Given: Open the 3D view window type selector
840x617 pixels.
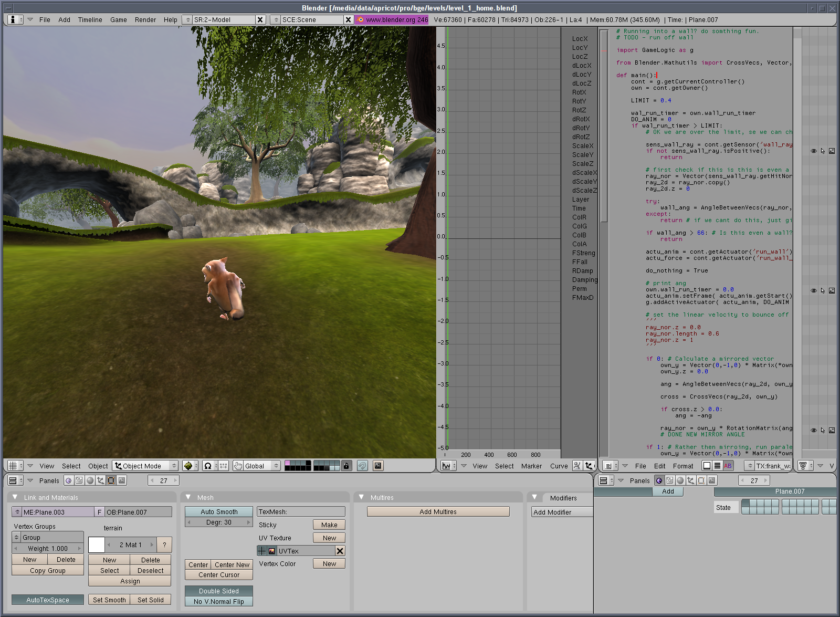Looking at the screenshot, I should [x=16, y=466].
